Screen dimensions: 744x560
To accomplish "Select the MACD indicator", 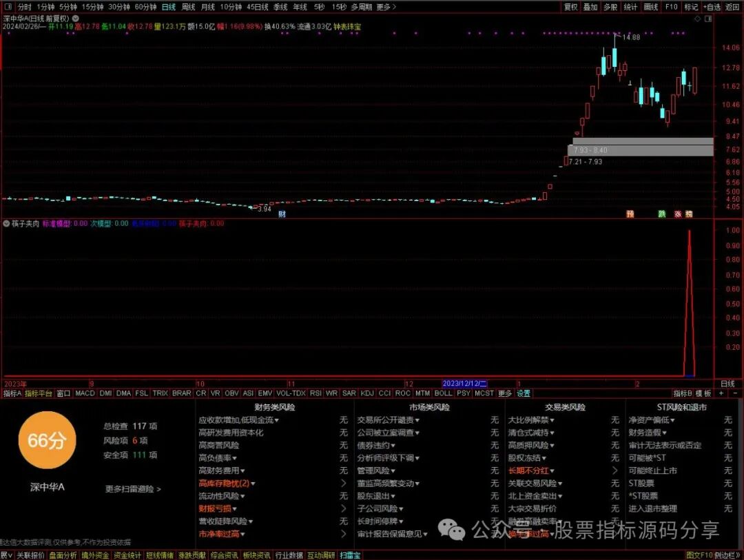I will coord(85,393).
